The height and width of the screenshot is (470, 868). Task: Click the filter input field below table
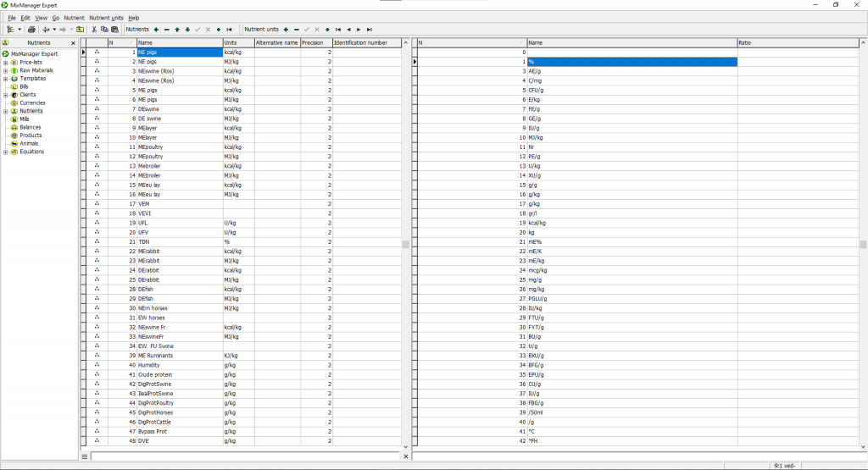click(x=246, y=456)
